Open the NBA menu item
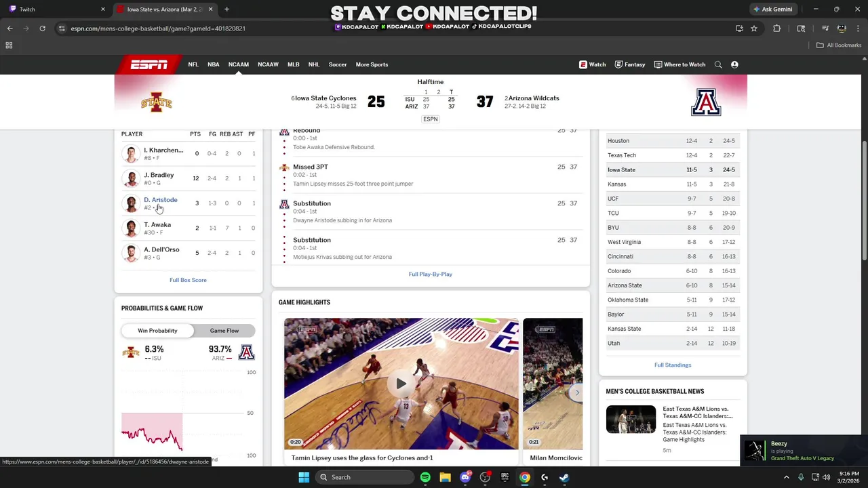This screenshot has width=868, height=488. (x=214, y=64)
